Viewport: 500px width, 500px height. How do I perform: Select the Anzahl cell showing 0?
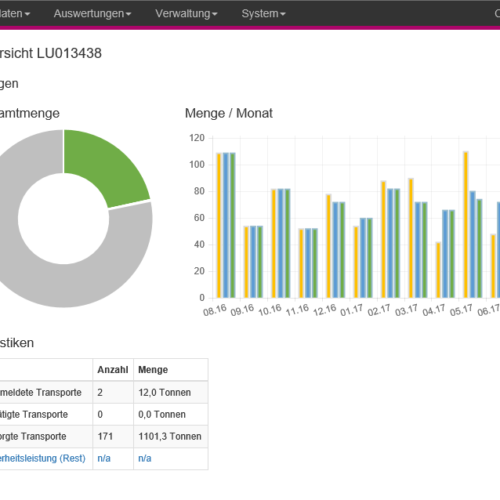coord(113,414)
